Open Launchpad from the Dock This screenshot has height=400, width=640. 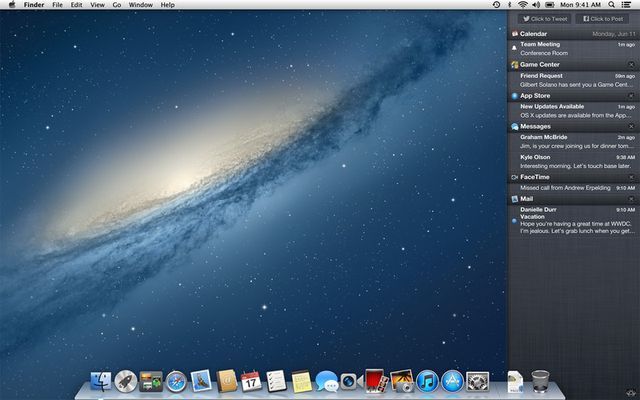[126, 381]
